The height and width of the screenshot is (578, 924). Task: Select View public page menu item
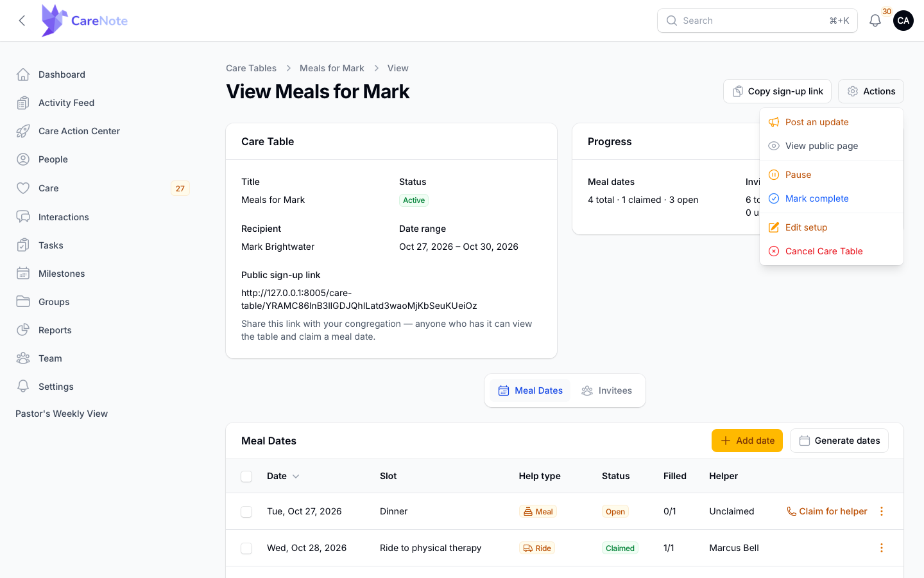832,146
